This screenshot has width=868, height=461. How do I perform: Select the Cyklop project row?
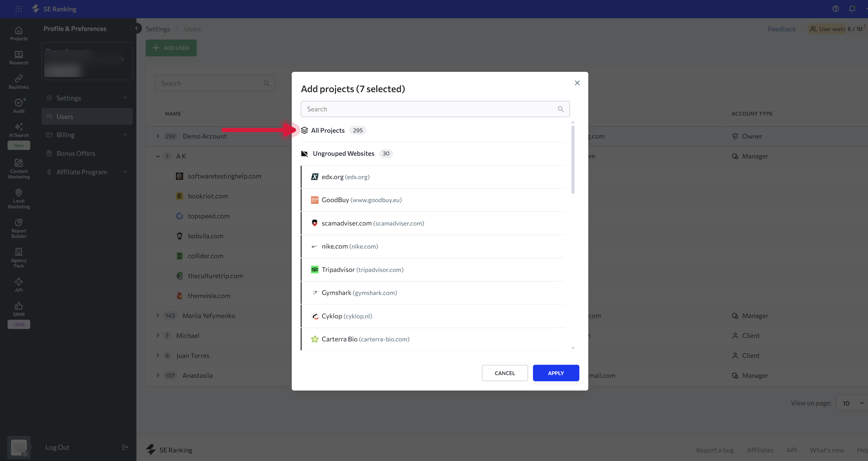pyautogui.click(x=433, y=316)
